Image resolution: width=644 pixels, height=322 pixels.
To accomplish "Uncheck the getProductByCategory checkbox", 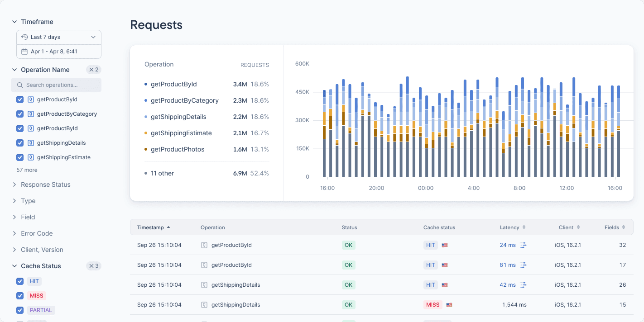I will [x=20, y=114].
